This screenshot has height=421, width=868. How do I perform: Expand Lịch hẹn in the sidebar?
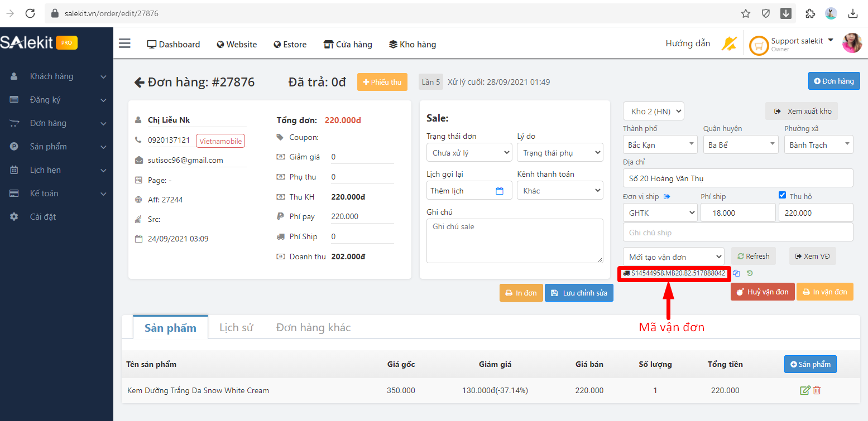point(57,170)
